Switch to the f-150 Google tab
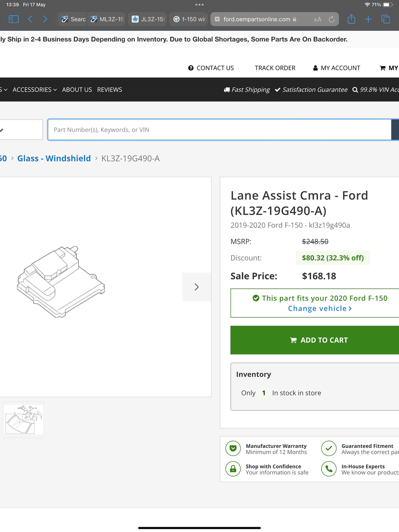The height and width of the screenshot is (532, 399). [190, 19]
